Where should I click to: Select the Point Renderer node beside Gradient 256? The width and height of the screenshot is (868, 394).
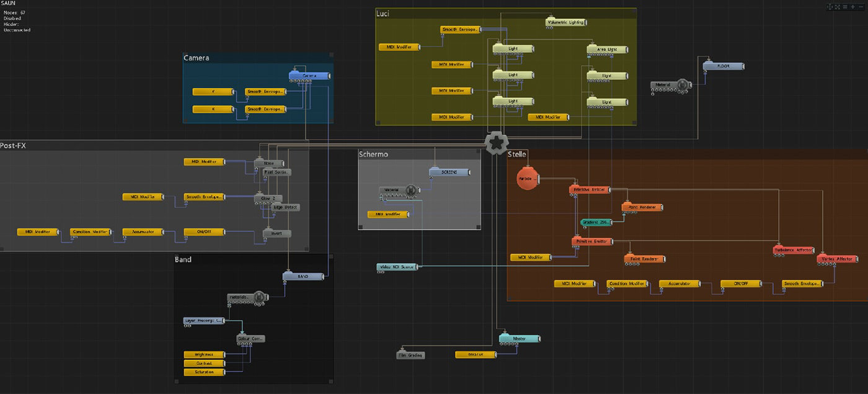[x=642, y=207]
